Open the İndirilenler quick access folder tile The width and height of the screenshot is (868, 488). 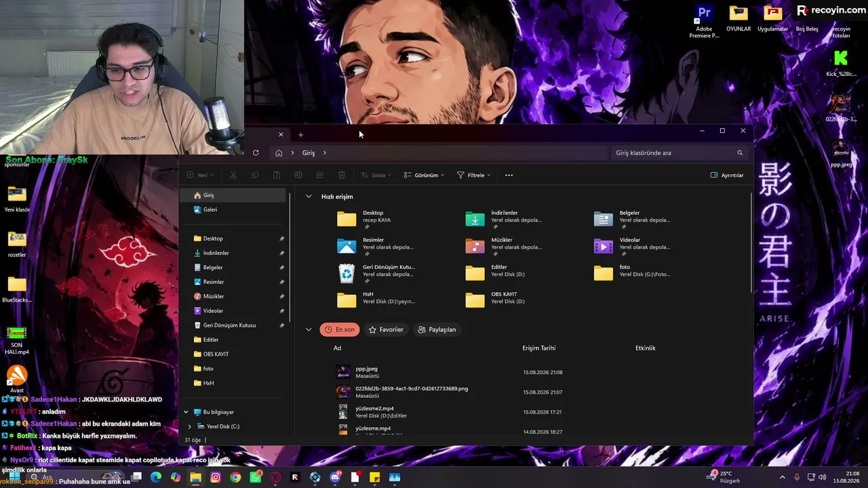point(505,218)
